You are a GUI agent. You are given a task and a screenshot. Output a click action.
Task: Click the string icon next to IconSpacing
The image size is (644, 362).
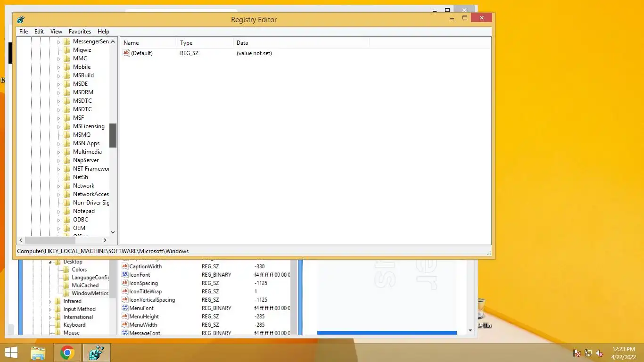pos(125,283)
